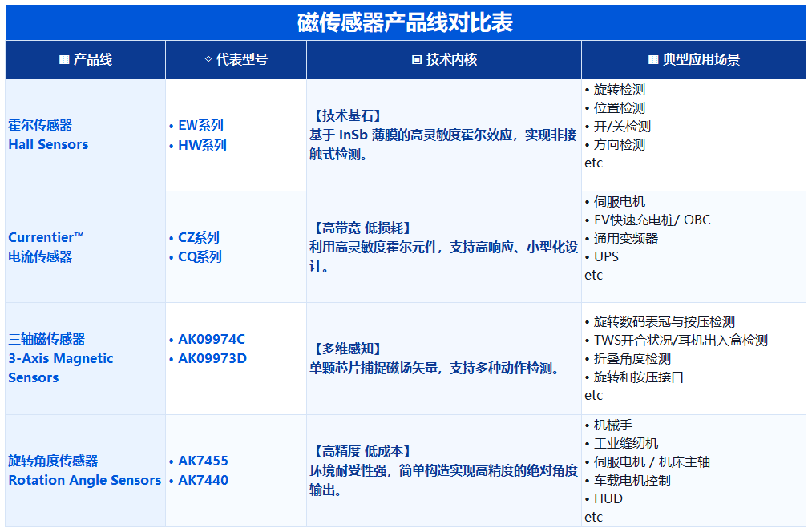The width and height of the screenshot is (812, 532).
Task: Click the square icon beside 技术内核
Action: click(x=416, y=60)
